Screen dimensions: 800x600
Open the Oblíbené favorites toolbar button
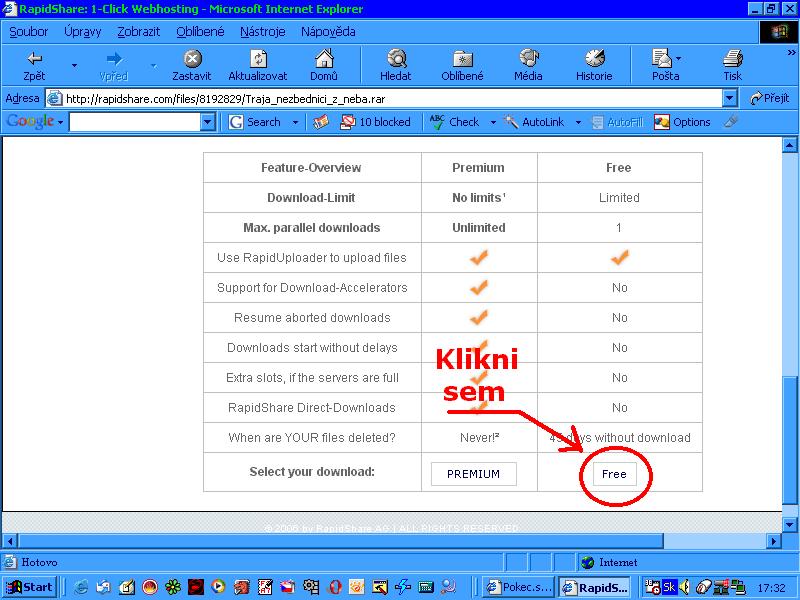click(x=462, y=65)
